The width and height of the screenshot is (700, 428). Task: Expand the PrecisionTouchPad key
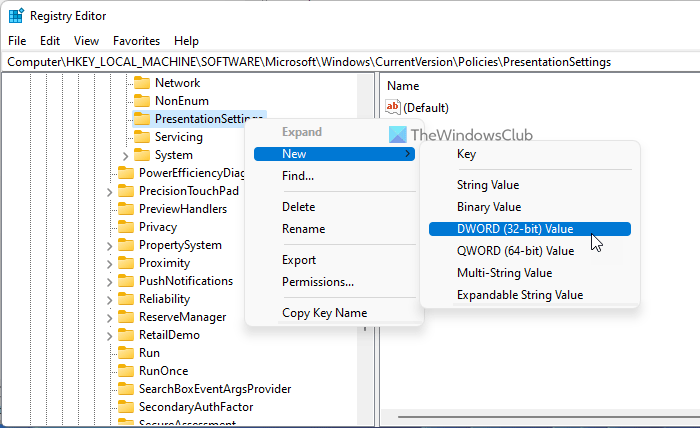[x=109, y=192]
